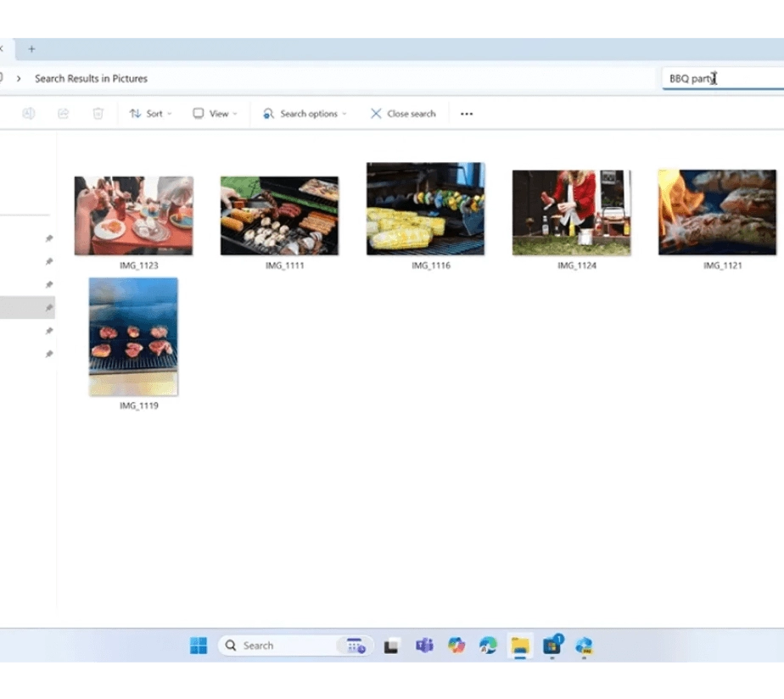Open File Explorer from taskbar

[x=520, y=646]
